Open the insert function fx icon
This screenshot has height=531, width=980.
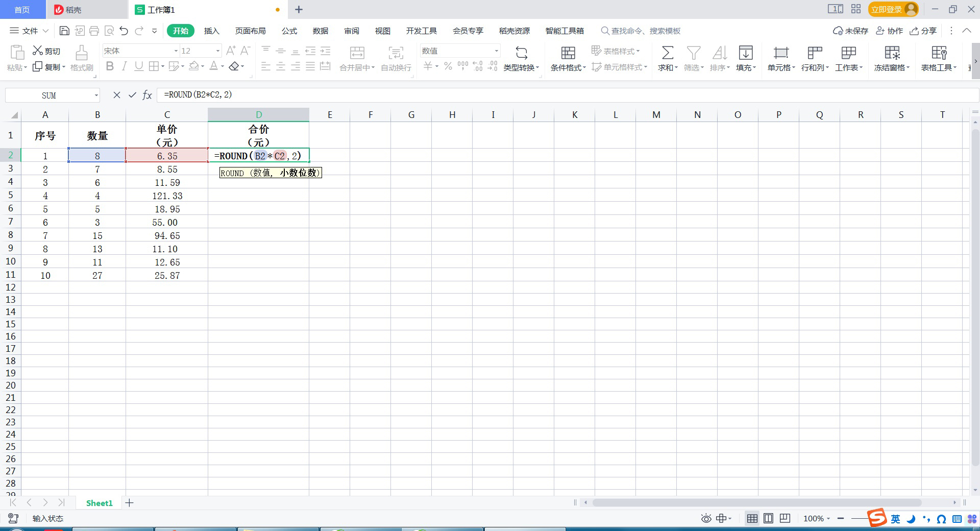point(147,95)
